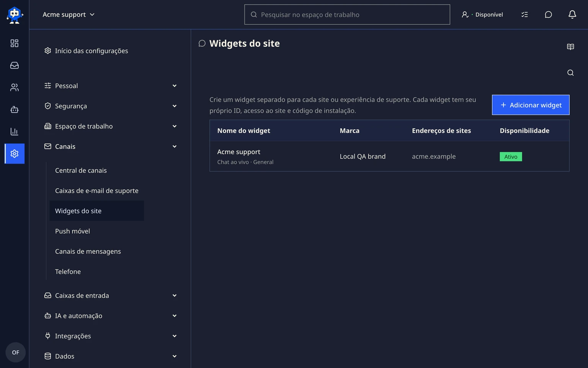The width and height of the screenshot is (588, 368).
Task: Open the task checklist icon in header
Action: pyautogui.click(x=524, y=15)
